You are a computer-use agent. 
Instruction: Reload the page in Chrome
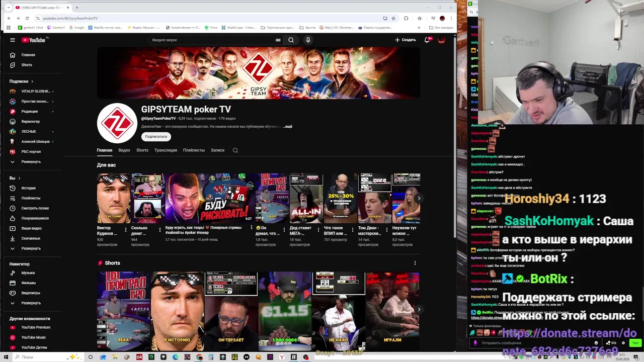(27, 18)
